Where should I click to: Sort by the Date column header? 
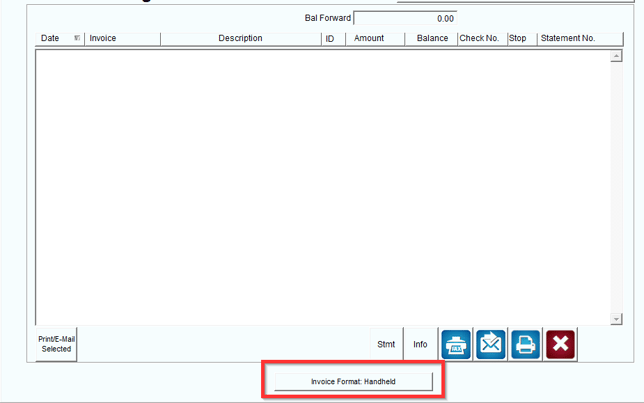pos(60,39)
